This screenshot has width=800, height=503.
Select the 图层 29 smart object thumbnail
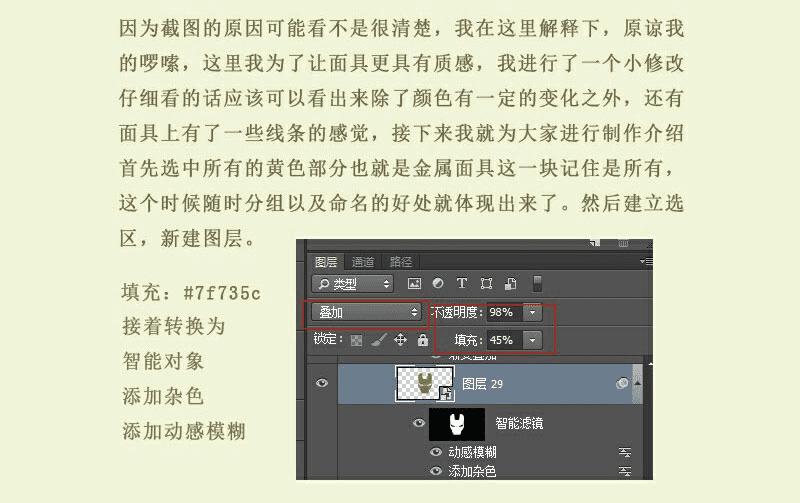pyautogui.click(x=424, y=384)
